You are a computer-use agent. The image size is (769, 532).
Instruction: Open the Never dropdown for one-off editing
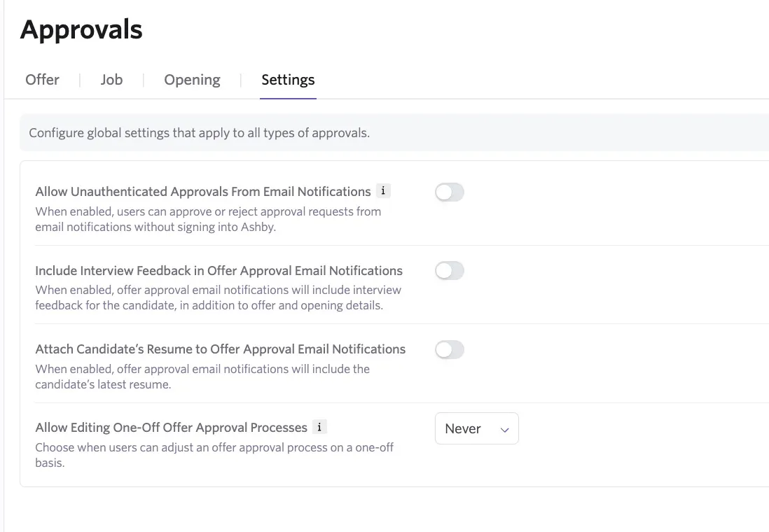tap(477, 428)
